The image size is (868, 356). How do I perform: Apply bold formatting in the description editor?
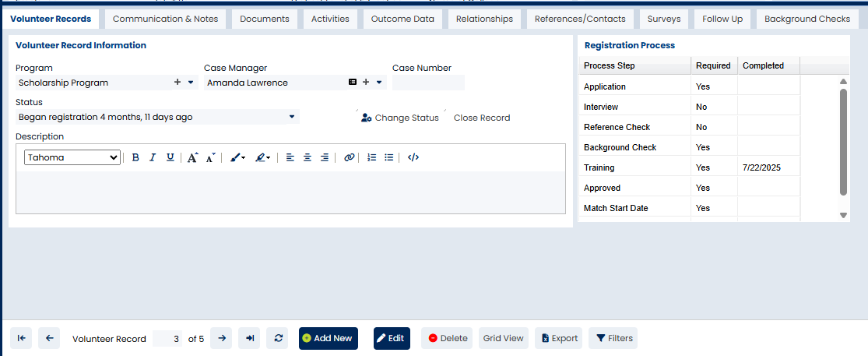point(135,158)
